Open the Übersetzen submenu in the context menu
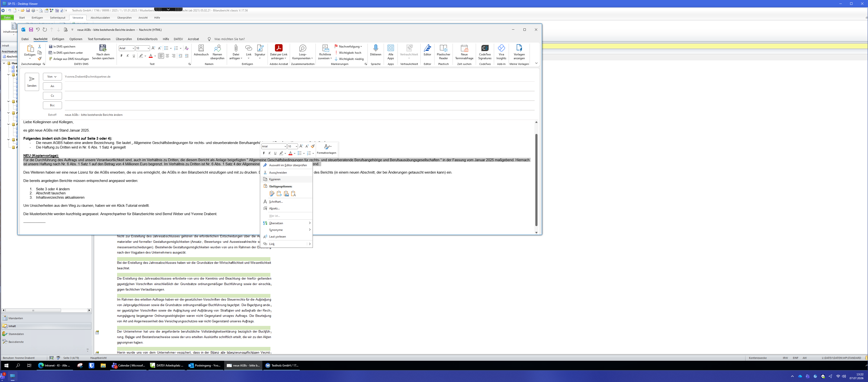The height and width of the screenshot is (382, 868). click(287, 223)
